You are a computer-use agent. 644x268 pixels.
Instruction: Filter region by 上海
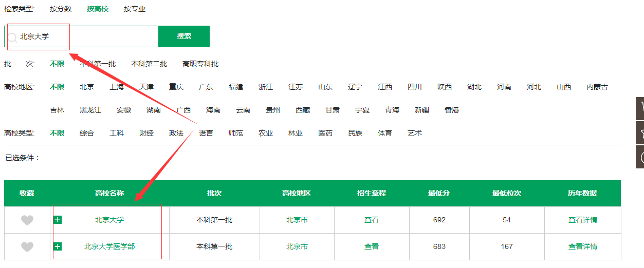click(x=117, y=87)
